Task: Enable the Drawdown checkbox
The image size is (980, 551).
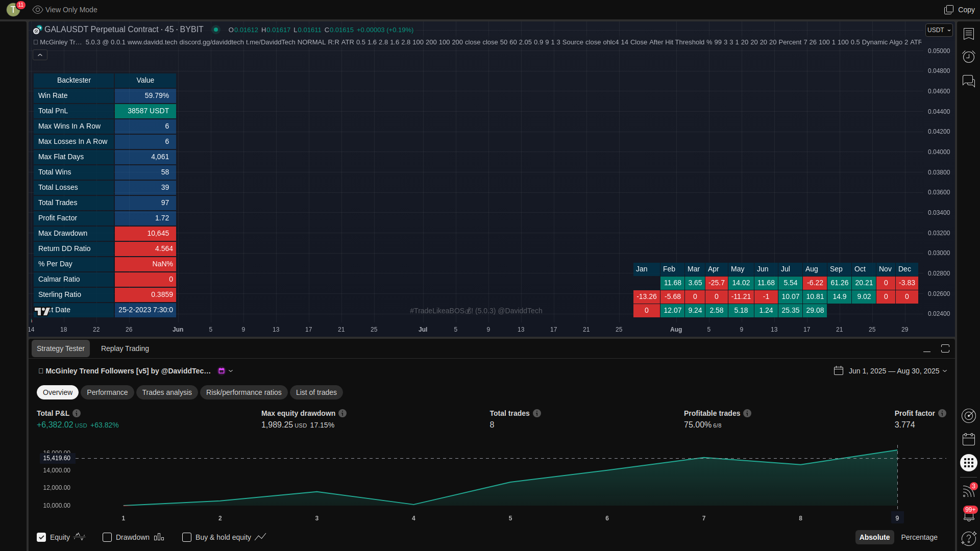Action: 107,537
